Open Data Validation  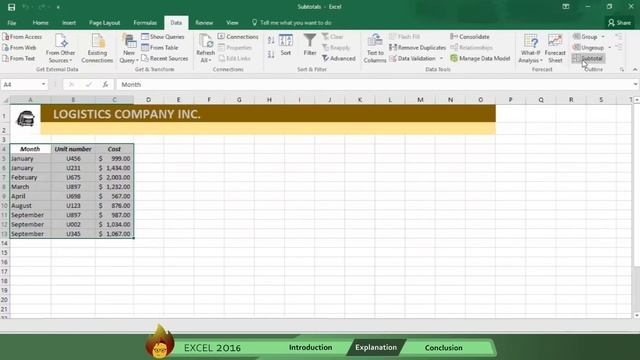(413, 58)
